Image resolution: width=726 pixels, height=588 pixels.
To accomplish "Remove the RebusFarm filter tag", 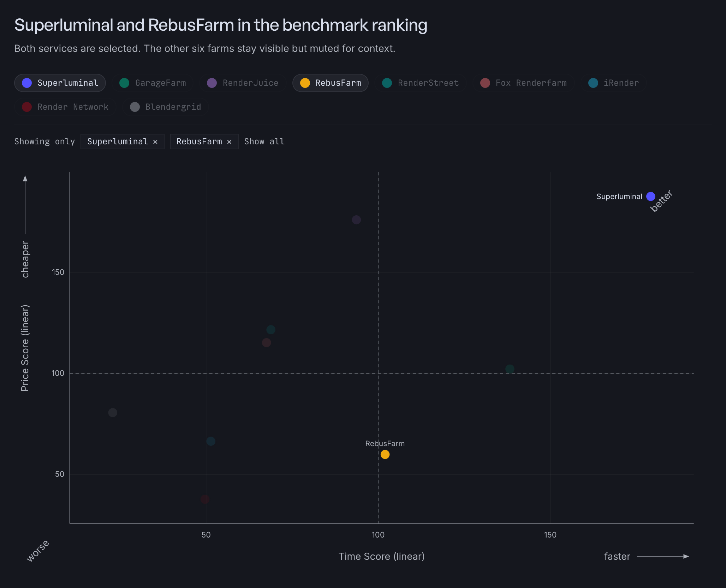I will coord(230,142).
